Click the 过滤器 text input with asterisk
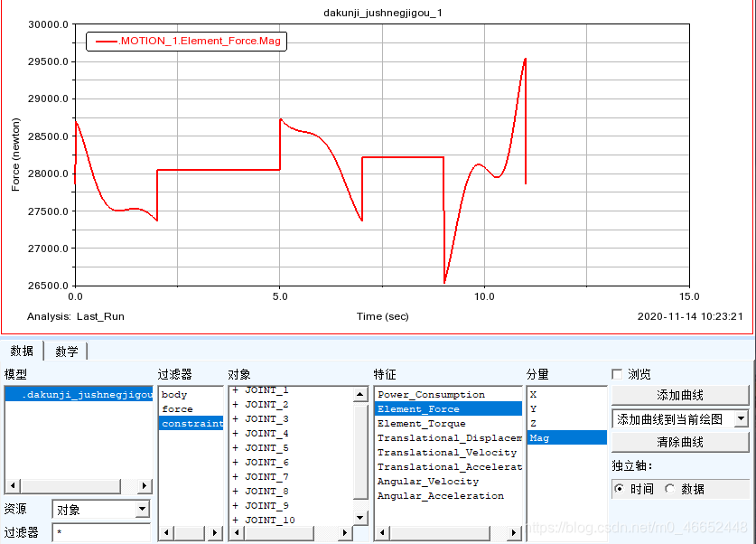756x544 pixels. (100, 533)
